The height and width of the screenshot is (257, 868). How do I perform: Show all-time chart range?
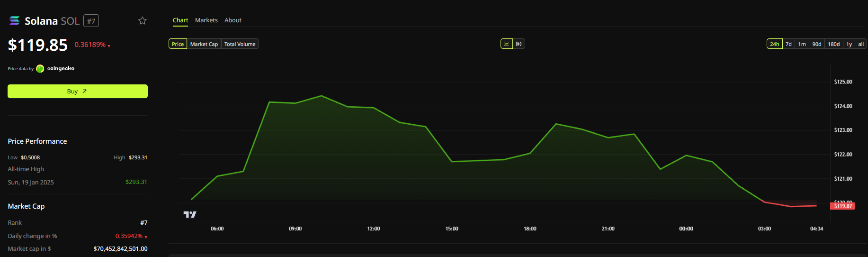click(861, 44)
